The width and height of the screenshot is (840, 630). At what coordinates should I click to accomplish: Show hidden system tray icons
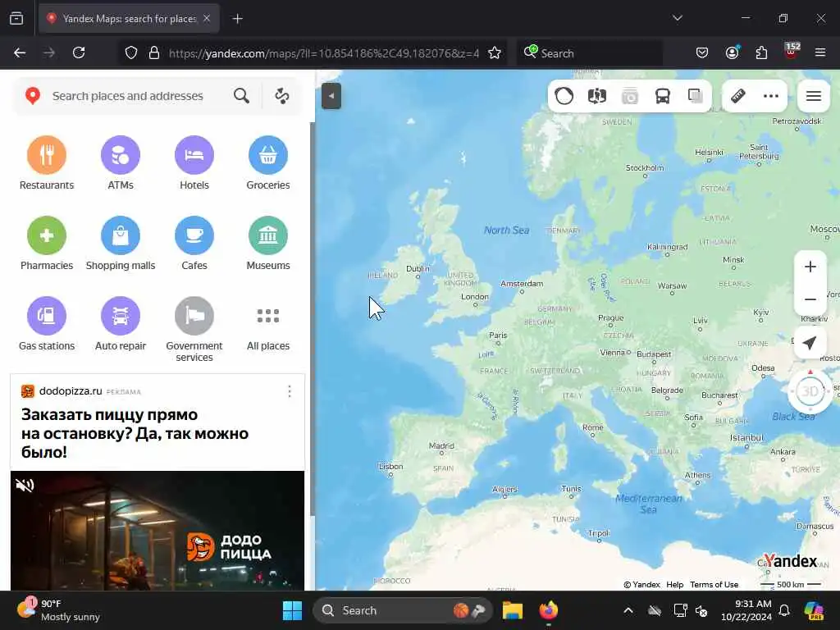[x=628, y=610]
